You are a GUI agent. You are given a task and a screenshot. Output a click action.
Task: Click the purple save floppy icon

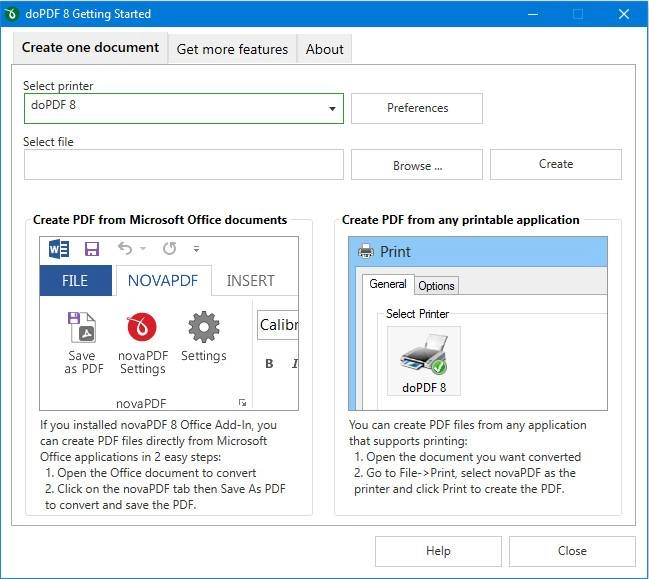(92, 249)
